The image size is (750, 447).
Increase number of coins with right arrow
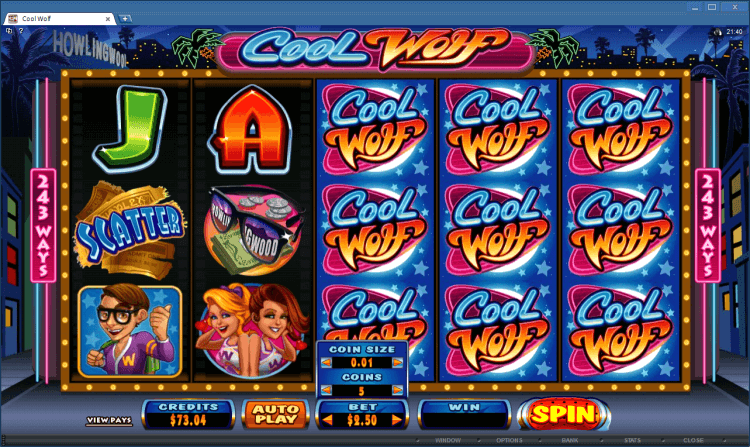tap(397, 391)
